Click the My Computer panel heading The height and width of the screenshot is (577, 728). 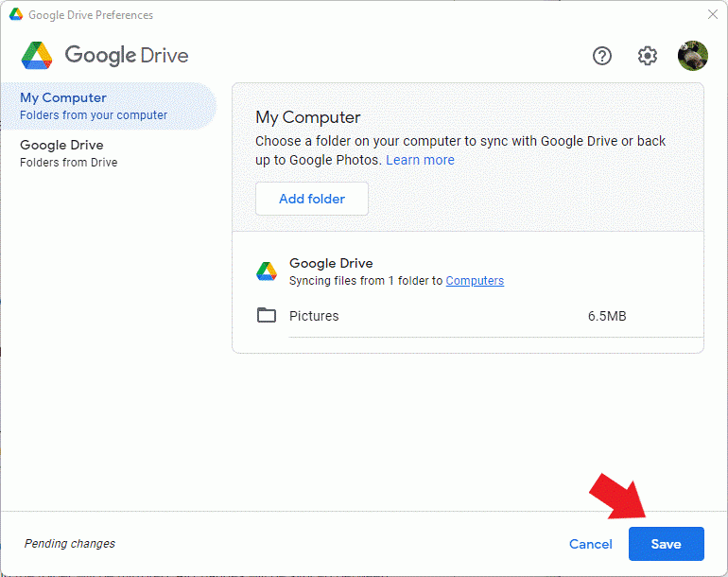pyautogui.click(x=308, y=117)
